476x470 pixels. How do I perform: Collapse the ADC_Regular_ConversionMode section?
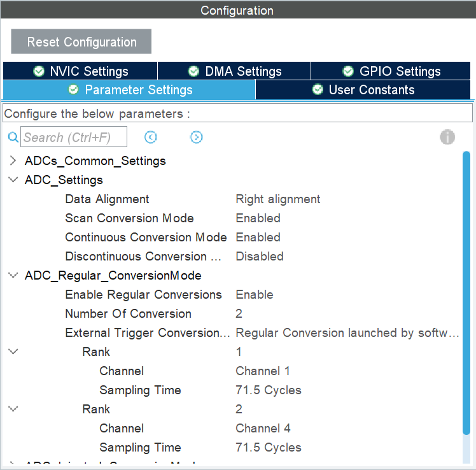click(x=13, y=275)
